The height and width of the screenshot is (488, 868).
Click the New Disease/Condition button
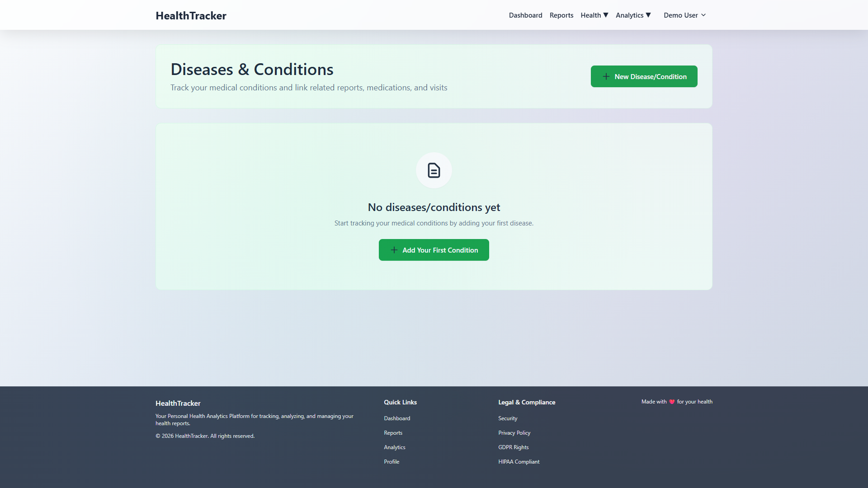[x=644, y=76]
